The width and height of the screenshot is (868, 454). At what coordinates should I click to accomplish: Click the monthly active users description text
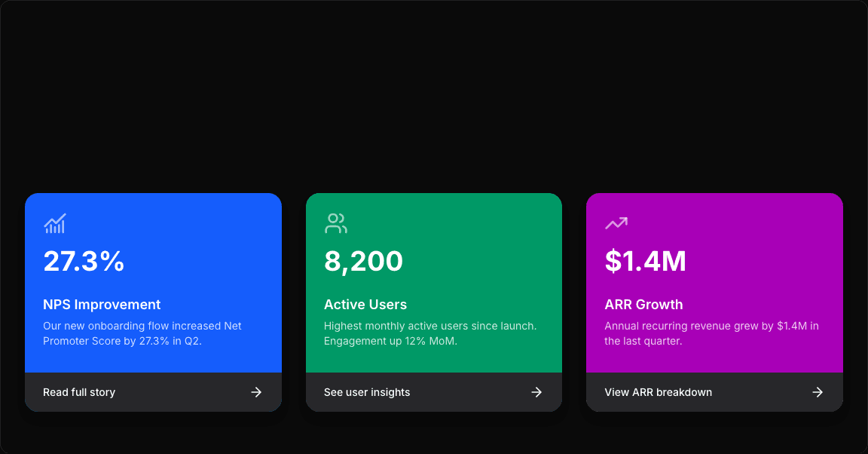[429, 333]
